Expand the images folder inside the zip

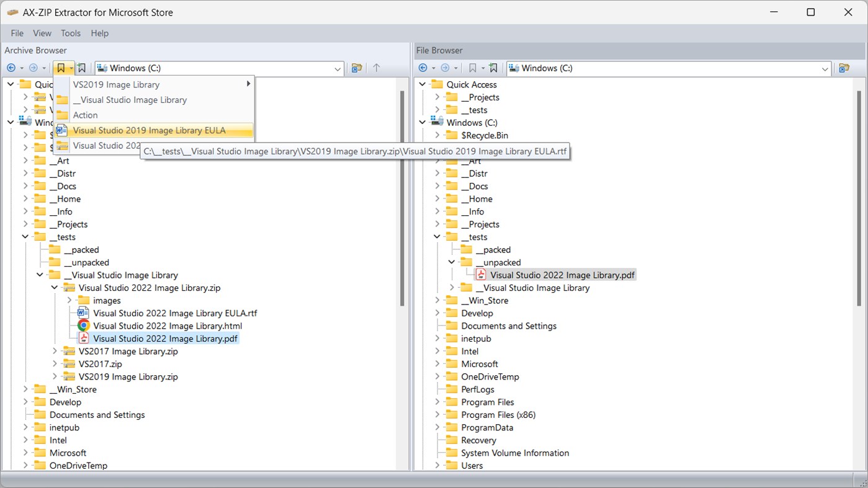[69, 300]
